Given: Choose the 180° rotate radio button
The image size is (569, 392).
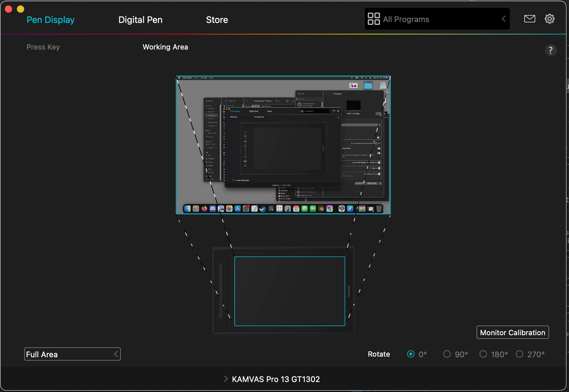Looking at the screenshot, I should pos(483,354).
